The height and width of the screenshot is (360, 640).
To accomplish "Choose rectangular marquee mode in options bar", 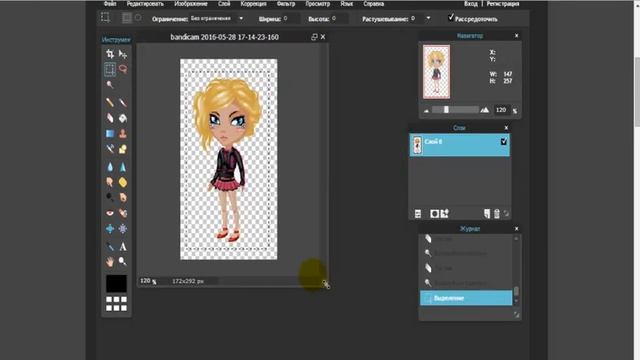I will click(x=127, y=18).
